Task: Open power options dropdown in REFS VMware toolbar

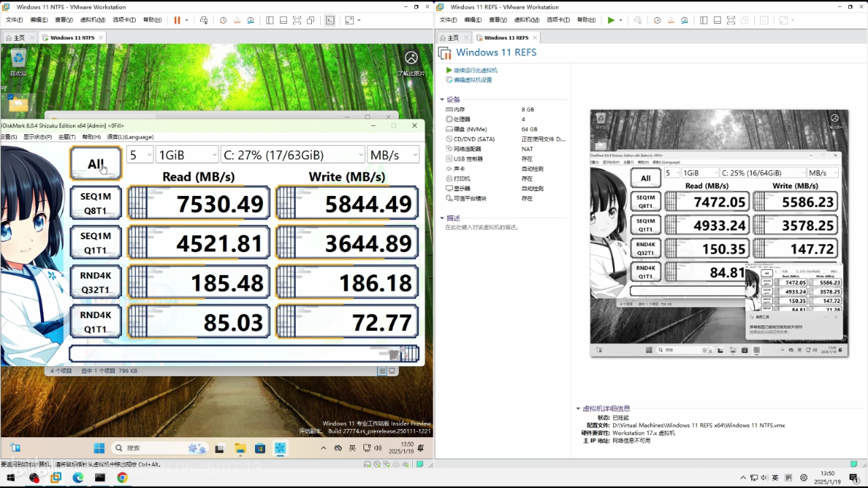Action: point(620,20)
